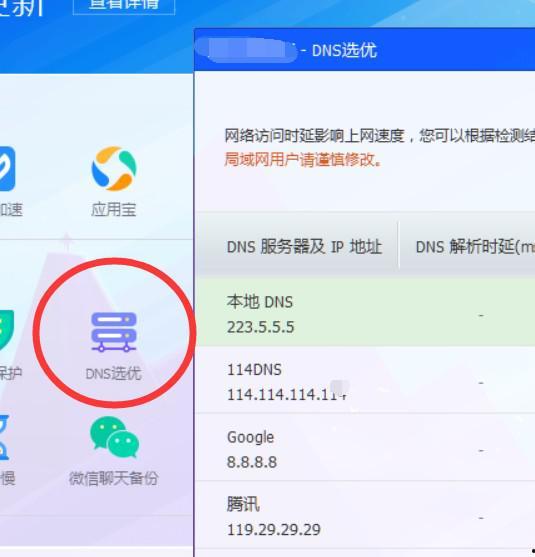Image resolution: width=535 pixels, height=557 pixels.
Task: Click the 查看详情 button at top
Action: point(124,5)
